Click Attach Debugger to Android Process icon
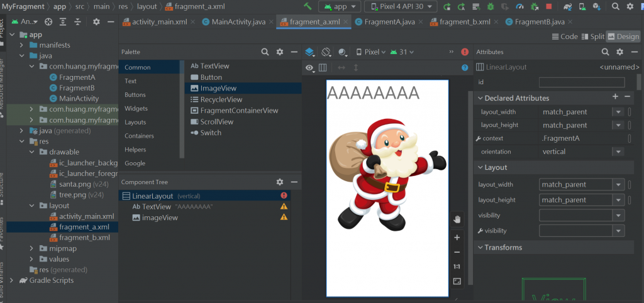Screen dimensions: 644x303 [x=535, y=6]
